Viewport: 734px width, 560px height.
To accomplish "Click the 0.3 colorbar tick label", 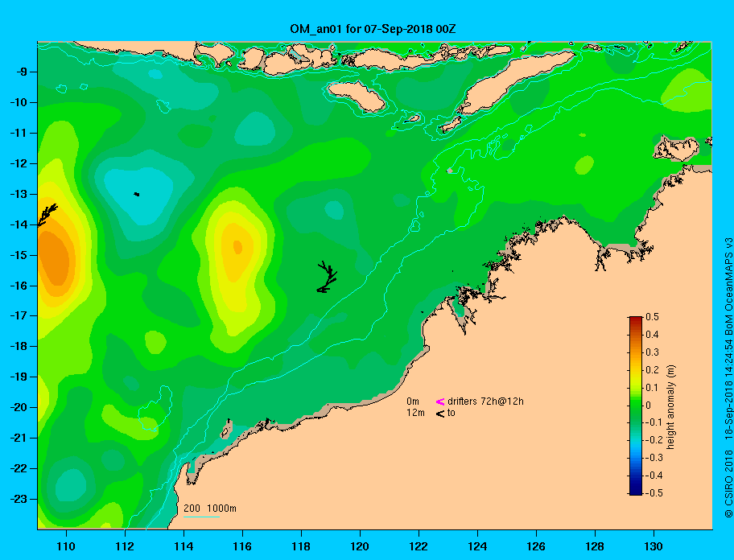I will pos(652,352).
